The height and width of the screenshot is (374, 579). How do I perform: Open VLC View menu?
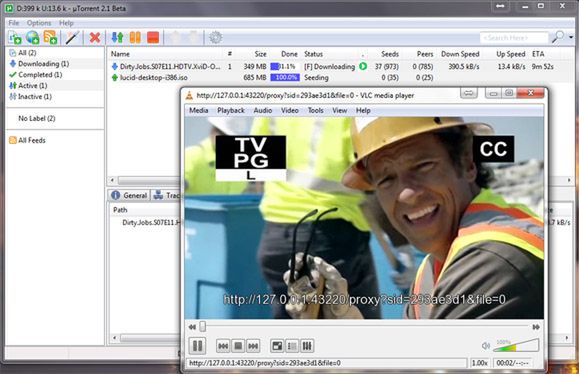(339, 110)
